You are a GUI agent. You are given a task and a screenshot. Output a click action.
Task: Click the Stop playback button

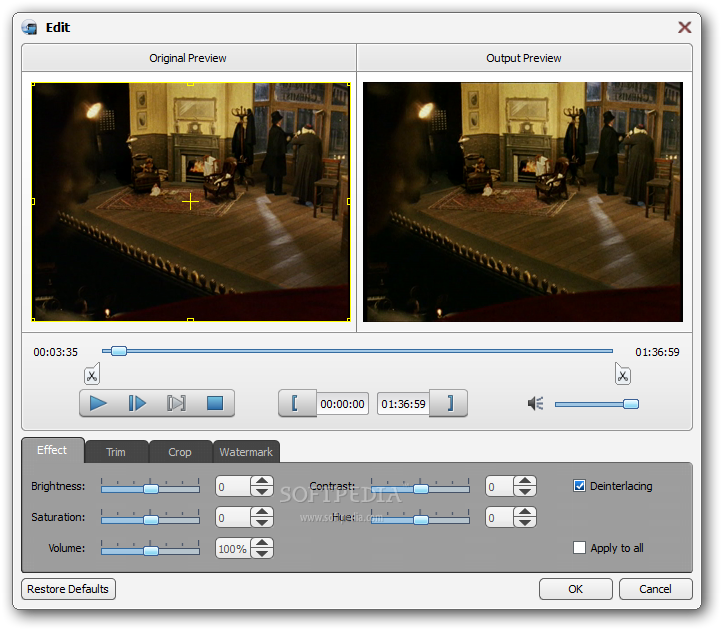pyautogui.click(x=215, y=403)
